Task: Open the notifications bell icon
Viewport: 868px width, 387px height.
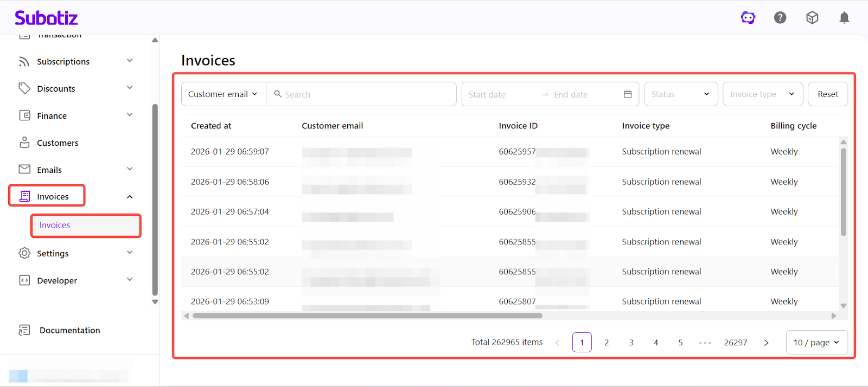Action: (x=844, y=18)
